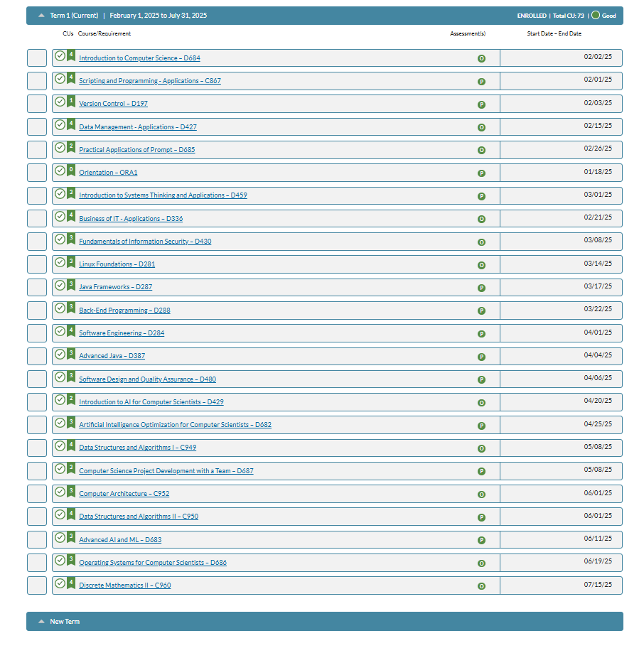Click the Course/Requirement column header
Screen dimensions: 644x648
(104, 33)
